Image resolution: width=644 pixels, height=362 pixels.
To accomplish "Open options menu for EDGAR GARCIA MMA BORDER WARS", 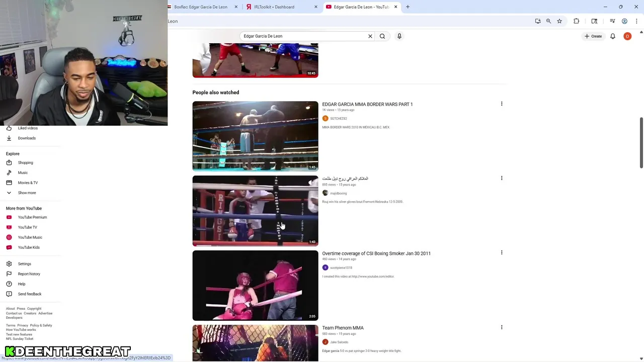I will point(502,104).
